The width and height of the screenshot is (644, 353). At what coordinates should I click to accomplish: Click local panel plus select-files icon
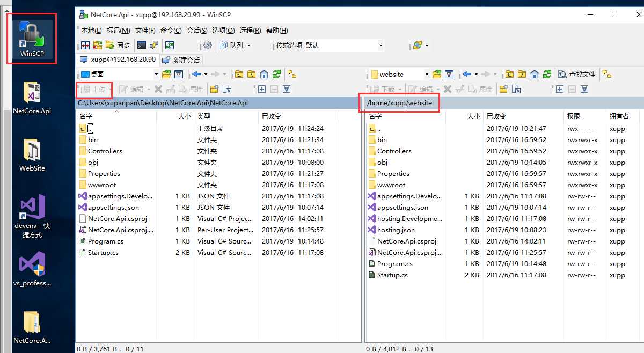[x=261, y=89]
